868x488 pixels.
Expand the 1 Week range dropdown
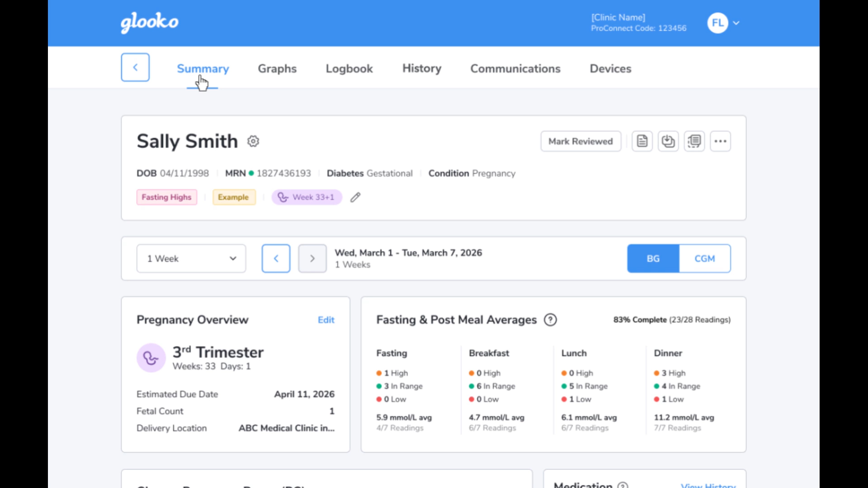click(191, 258)
